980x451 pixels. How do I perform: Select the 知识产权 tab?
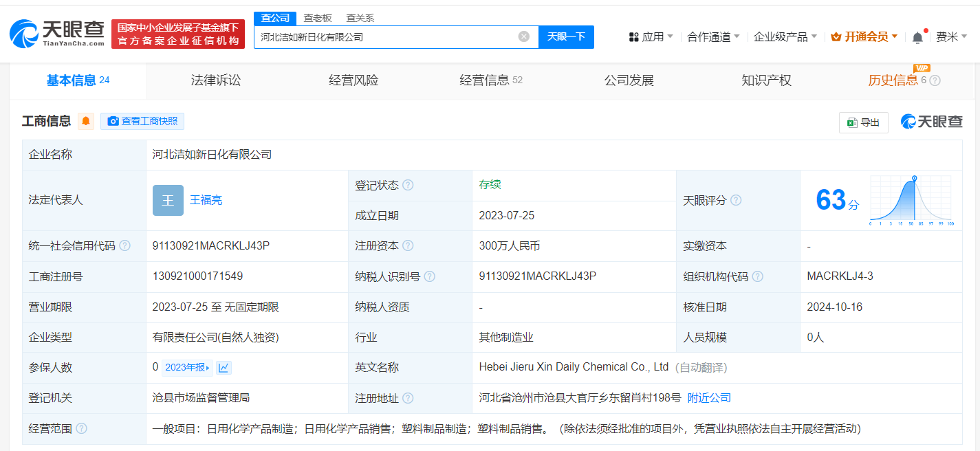[766, 80]
